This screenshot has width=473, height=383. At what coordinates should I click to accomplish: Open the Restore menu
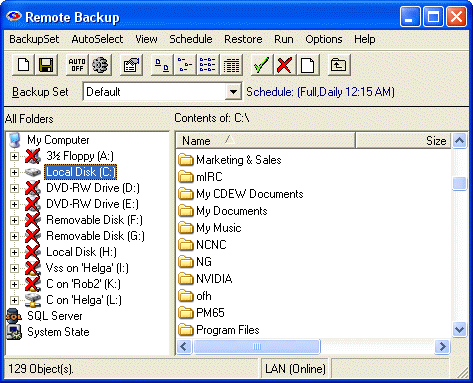click(x=243, y=39)
